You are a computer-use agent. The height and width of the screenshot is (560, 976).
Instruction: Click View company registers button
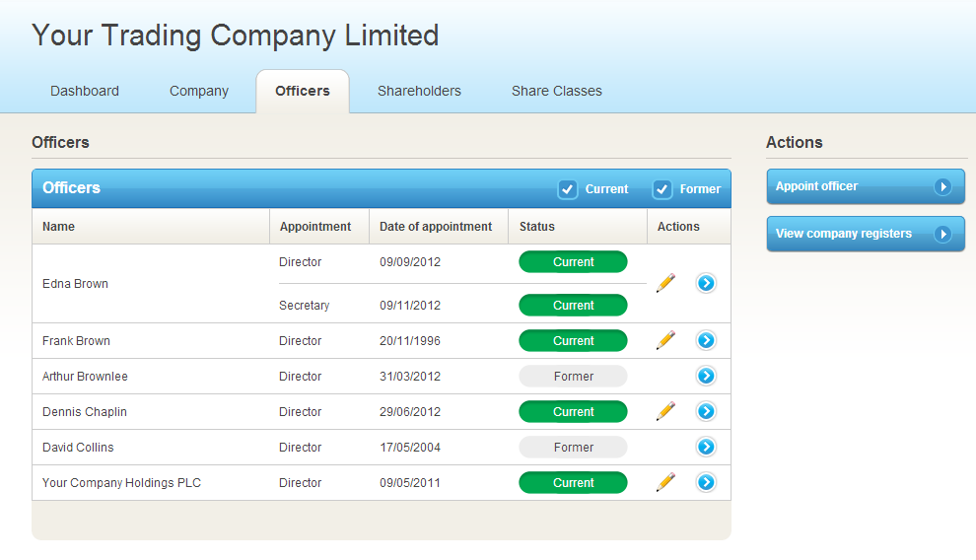pyautogui.click(x=865, y=234)
